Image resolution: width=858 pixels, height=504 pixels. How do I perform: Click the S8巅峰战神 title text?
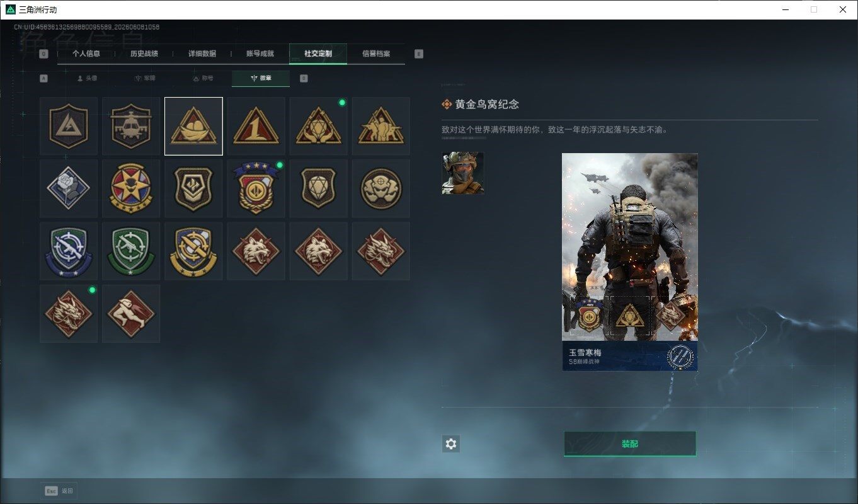tap(584, 362)
